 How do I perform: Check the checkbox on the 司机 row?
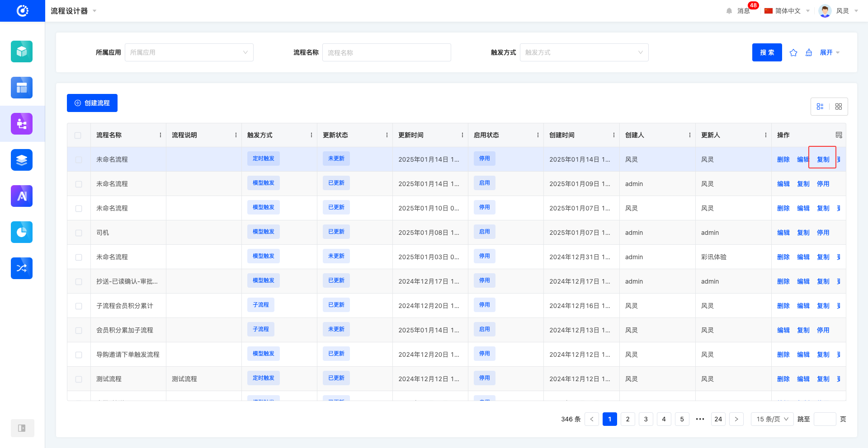(78, 233)
